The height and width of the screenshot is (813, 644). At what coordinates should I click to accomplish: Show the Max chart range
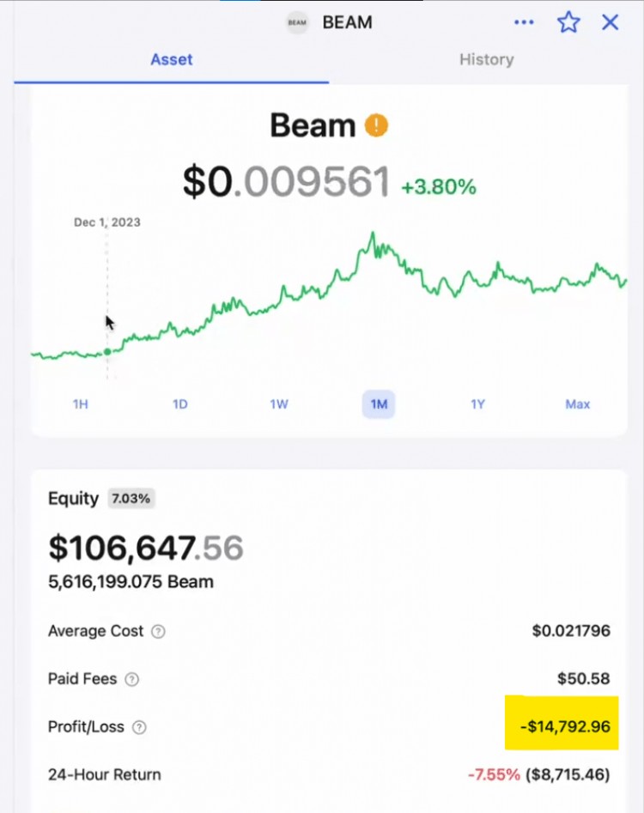click(578, 403)
